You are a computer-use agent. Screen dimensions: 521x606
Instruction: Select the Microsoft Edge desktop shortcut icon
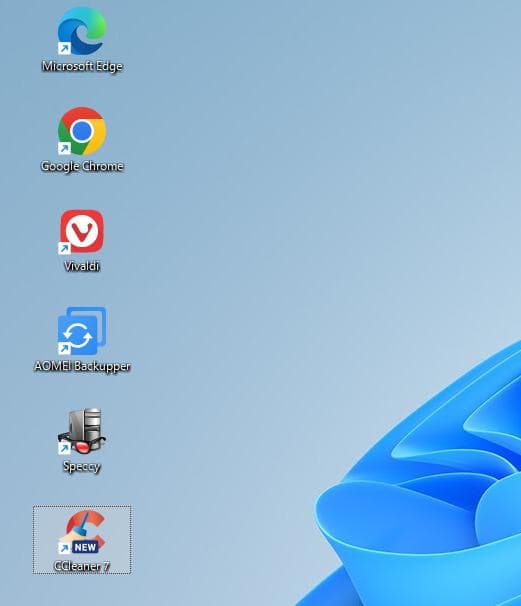pos(82,31)
